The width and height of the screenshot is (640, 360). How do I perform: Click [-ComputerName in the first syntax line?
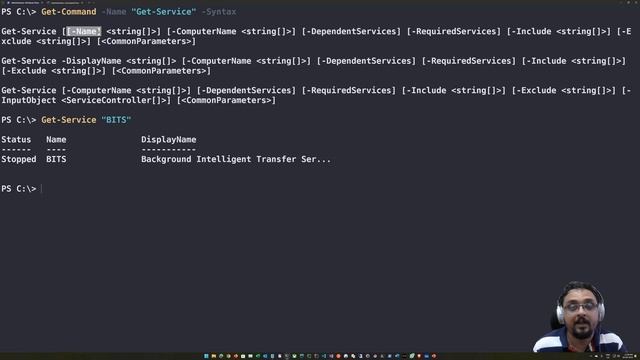coord(201,31)
